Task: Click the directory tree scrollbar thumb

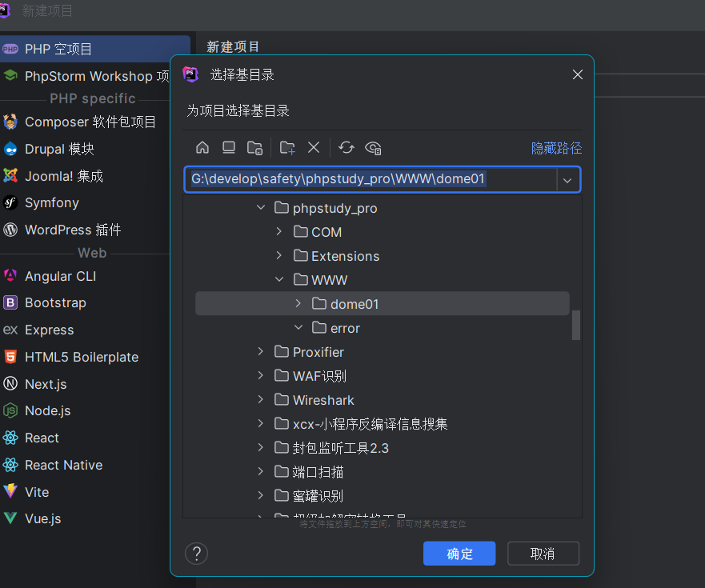Action: tap(575, 325)
